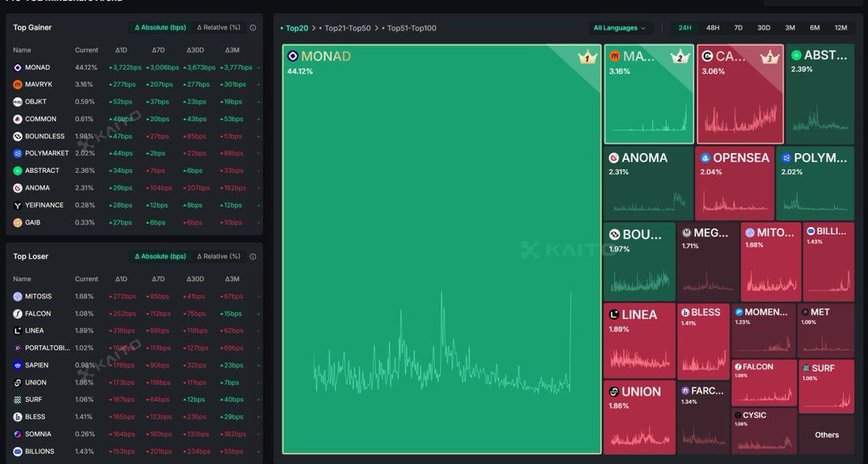This screenshot has height=464, width=868.
Task: Sort Top Gainer by Name column
Action: (x=22, y=50)
